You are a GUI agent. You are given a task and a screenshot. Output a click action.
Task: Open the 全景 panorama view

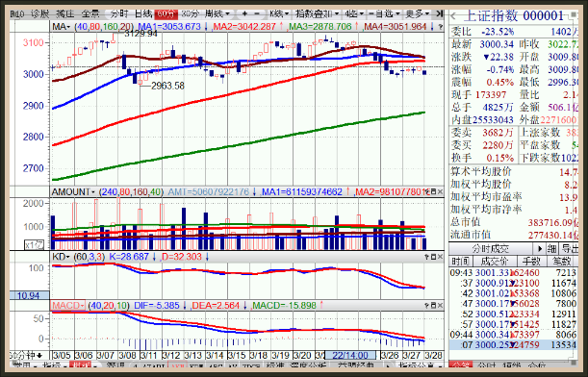(90, 13)
